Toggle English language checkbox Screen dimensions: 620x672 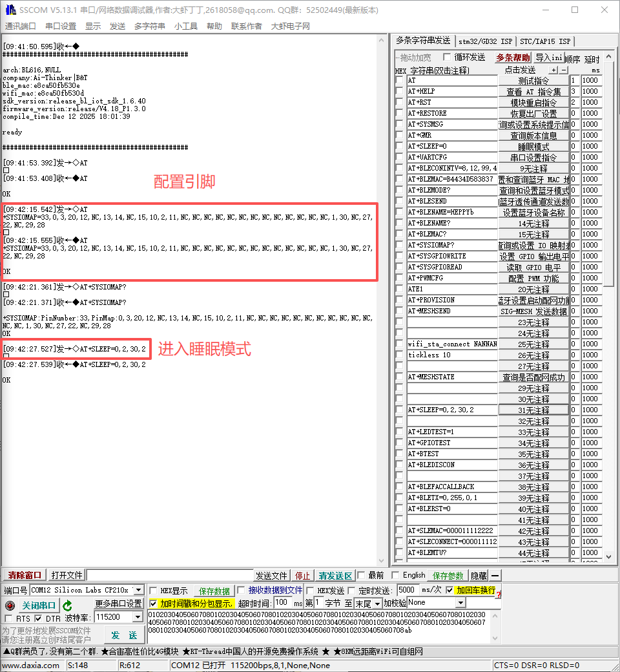tap(395, 575)
